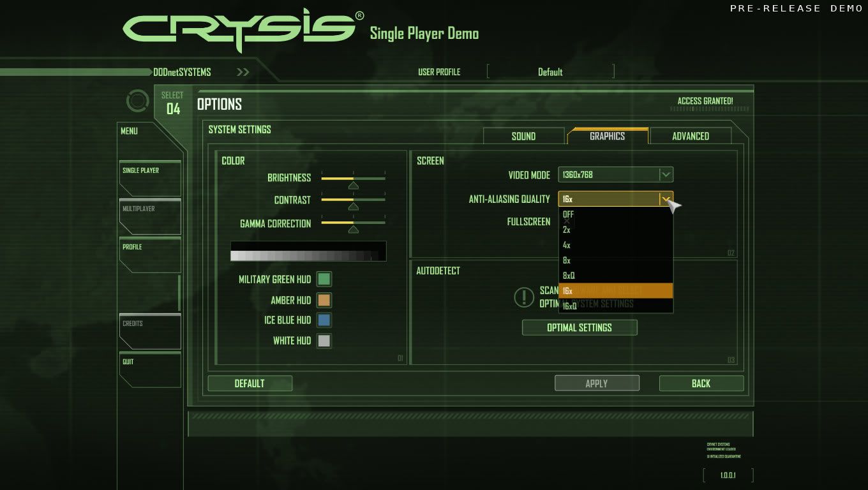Click the Optimal Settings button
The image size is (868, 490).
pyautogui.click(x=580, y=327)
